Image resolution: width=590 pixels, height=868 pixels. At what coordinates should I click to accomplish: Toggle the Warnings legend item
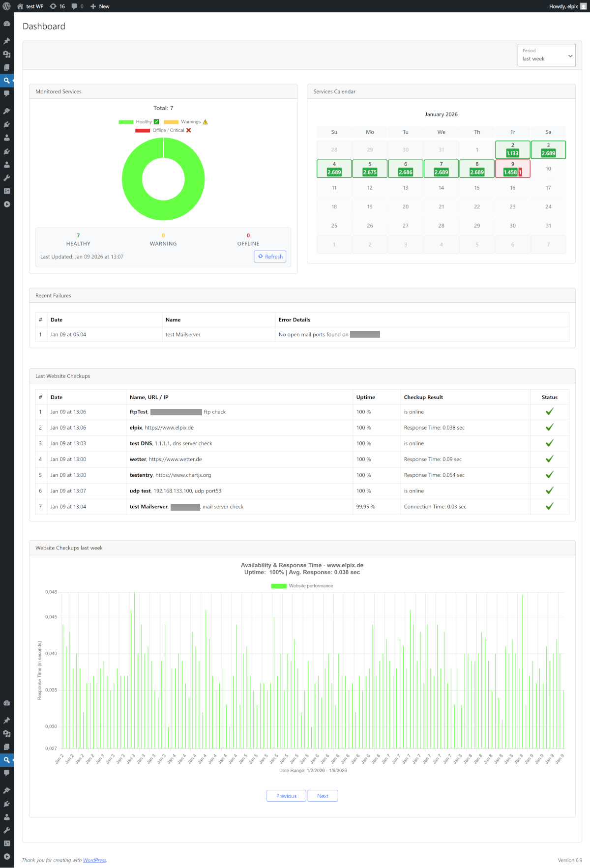(x=185, y=122)
